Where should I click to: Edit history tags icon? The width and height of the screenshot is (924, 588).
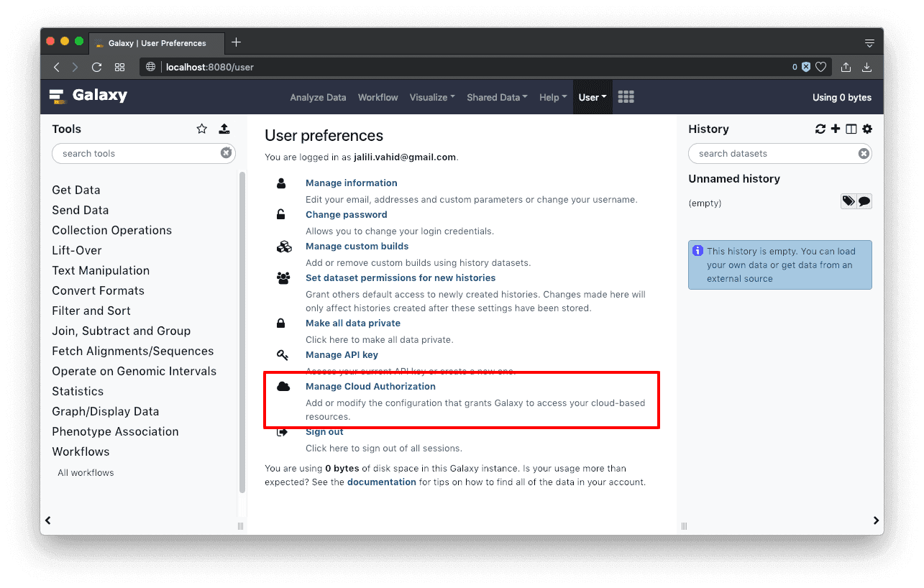point(848,202)
